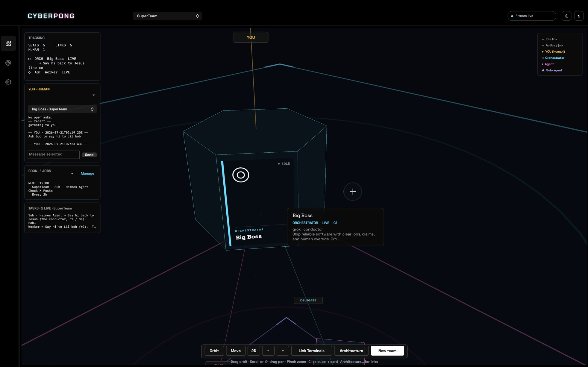Viewport: 588px width, 367px height.
Task: Collapse the YOU · HUMAN panel arrow
Action: click(x=94, y=95)
